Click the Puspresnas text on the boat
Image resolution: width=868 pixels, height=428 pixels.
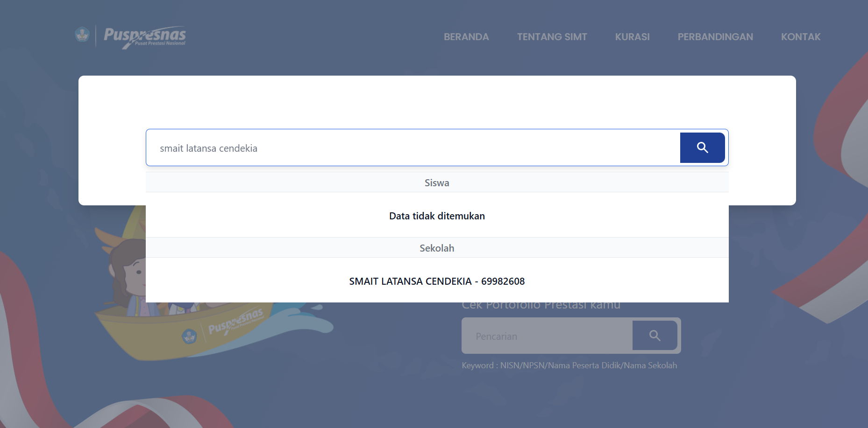click(235, 322)
